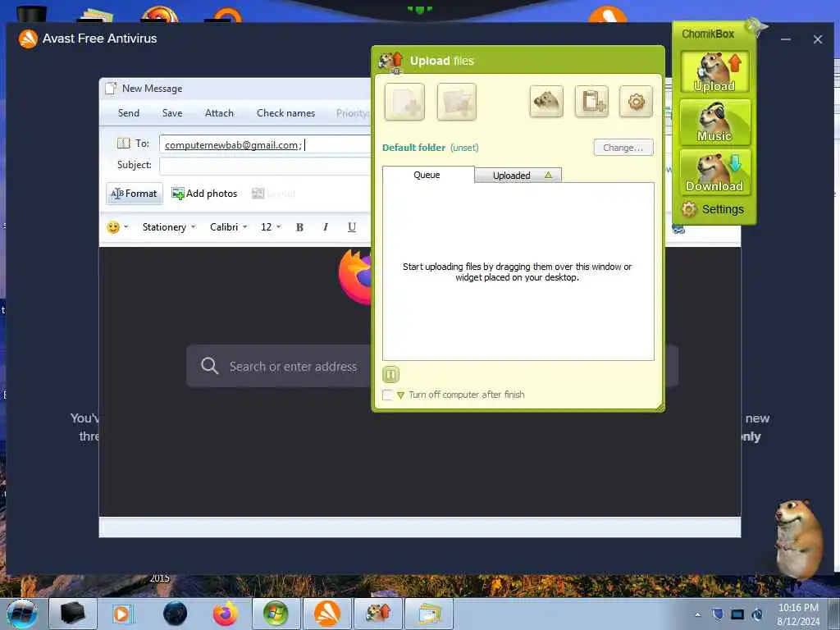
Task: Open the font size 12 dropdown
Action: pos(271,227)
